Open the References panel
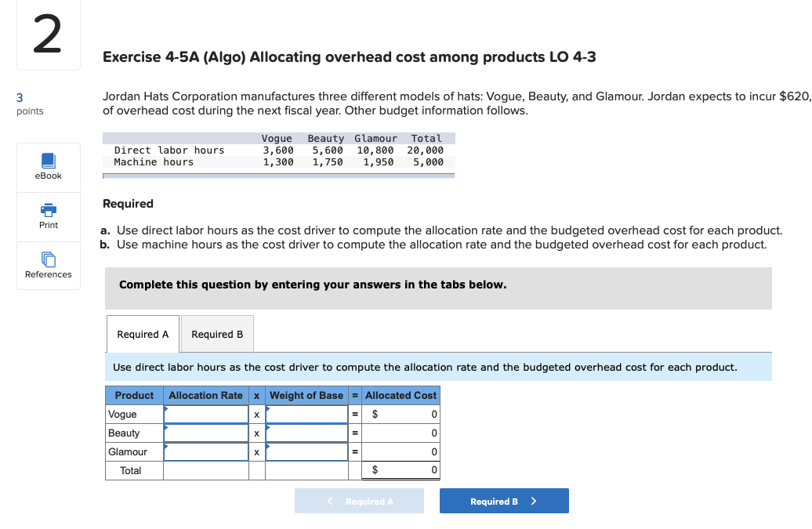Screen dimensions: 812x529 (48, 265)
